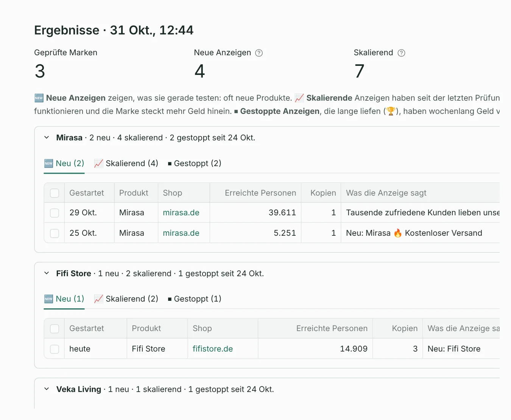
Task: Collapse the Mirasa brand section
Action: tap(47, 137)
